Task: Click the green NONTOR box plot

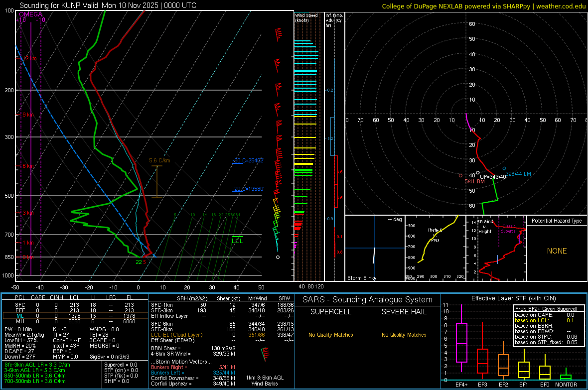Action: click(566, 377)
